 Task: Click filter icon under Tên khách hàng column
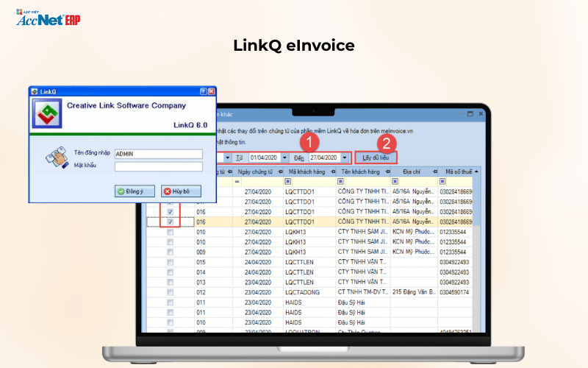(x=340, y=181)
